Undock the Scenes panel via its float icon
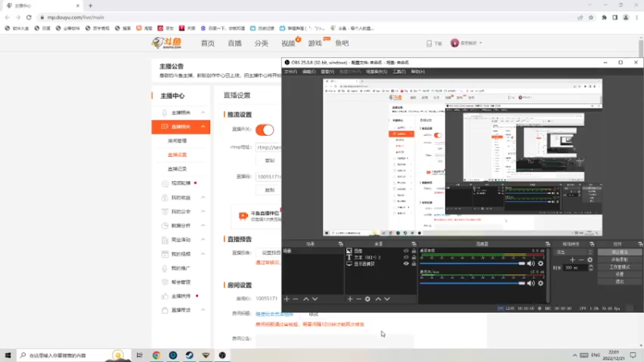 (341, 244)
